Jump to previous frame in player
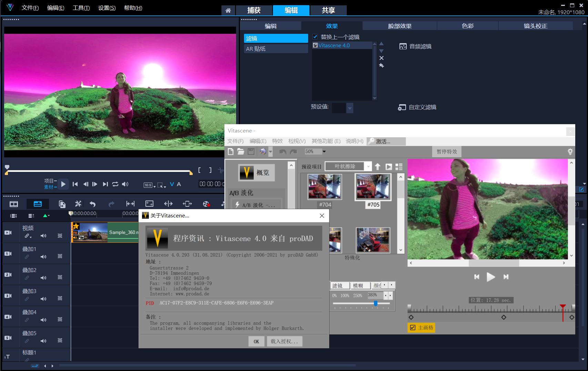This screenshot has width=588, height=371. pyautogui.click(x=86, y=184)
